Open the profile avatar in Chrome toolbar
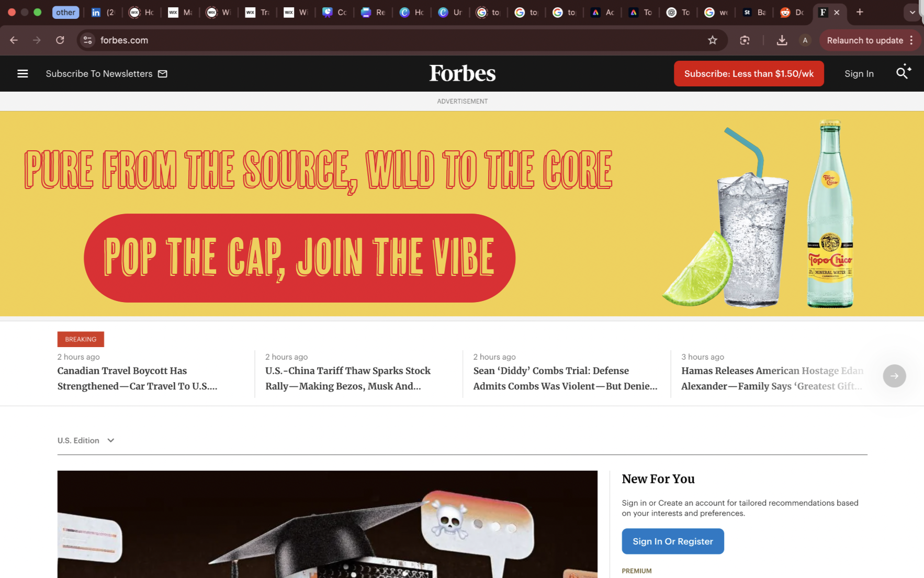The image size is (924, 578). tap(805, 40)
